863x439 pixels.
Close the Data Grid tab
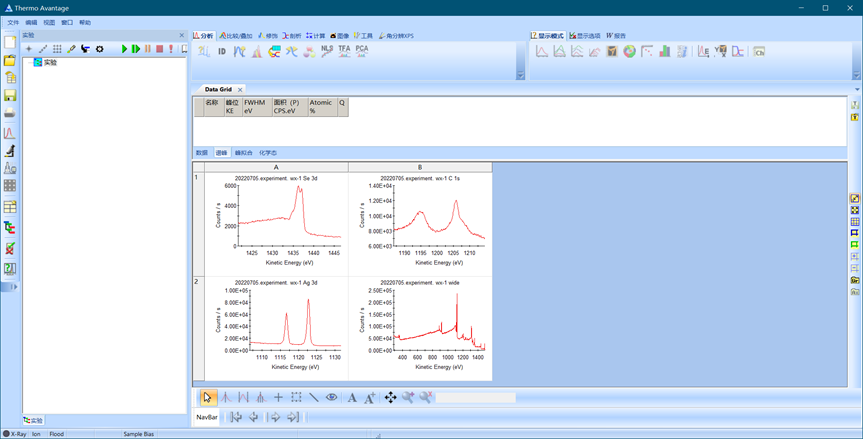(240, 89)
